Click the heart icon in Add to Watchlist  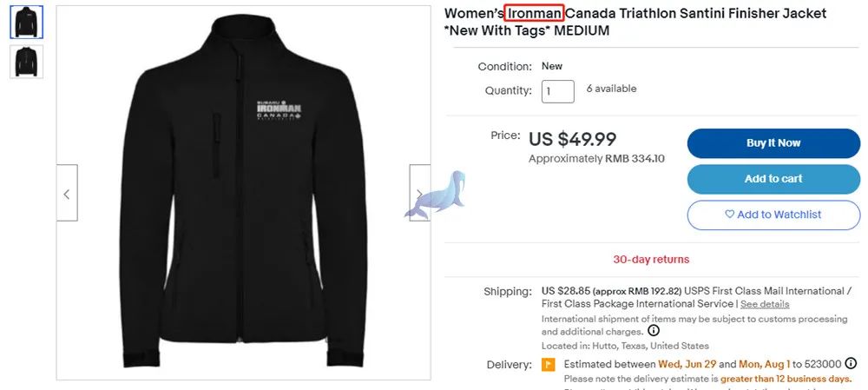[x=730, y=215]
